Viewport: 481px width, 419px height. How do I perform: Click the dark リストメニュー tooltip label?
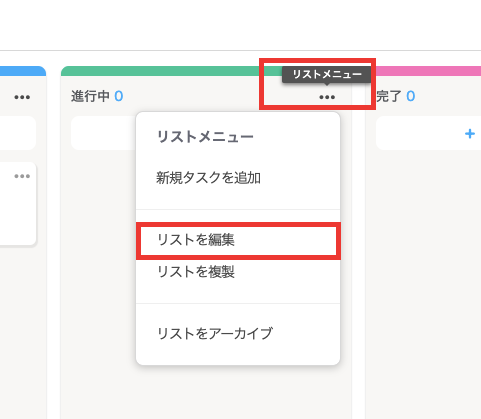click(327, 74)
